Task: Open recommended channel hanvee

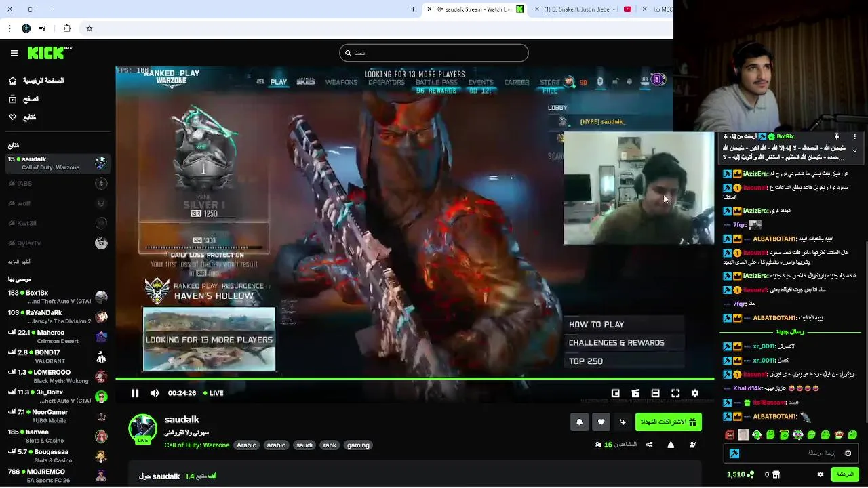Action: tap(57, 436)
